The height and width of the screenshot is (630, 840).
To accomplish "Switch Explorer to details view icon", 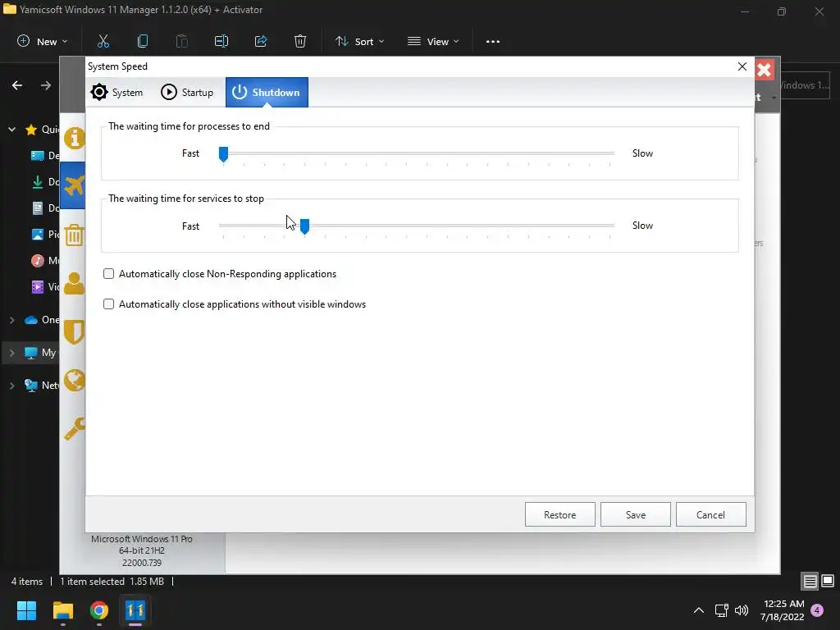I will [x=810, y=581].
